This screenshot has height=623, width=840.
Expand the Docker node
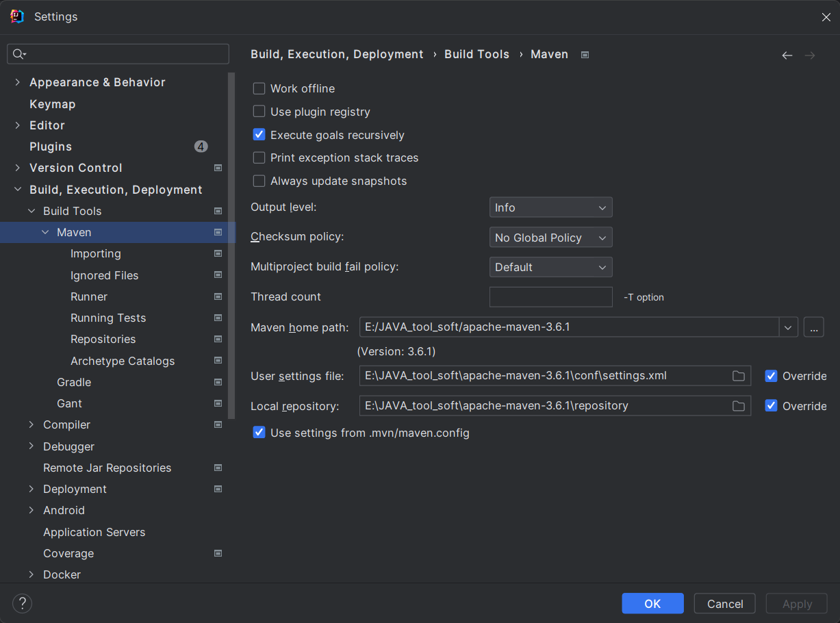pos(31,574)
